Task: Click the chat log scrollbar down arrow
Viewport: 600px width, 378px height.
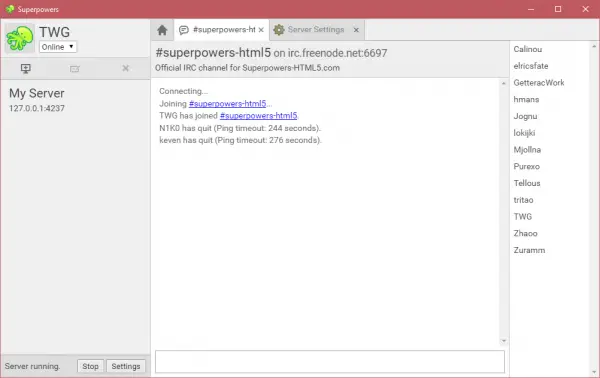Action: pyautogui.click(x=504, y=341)
